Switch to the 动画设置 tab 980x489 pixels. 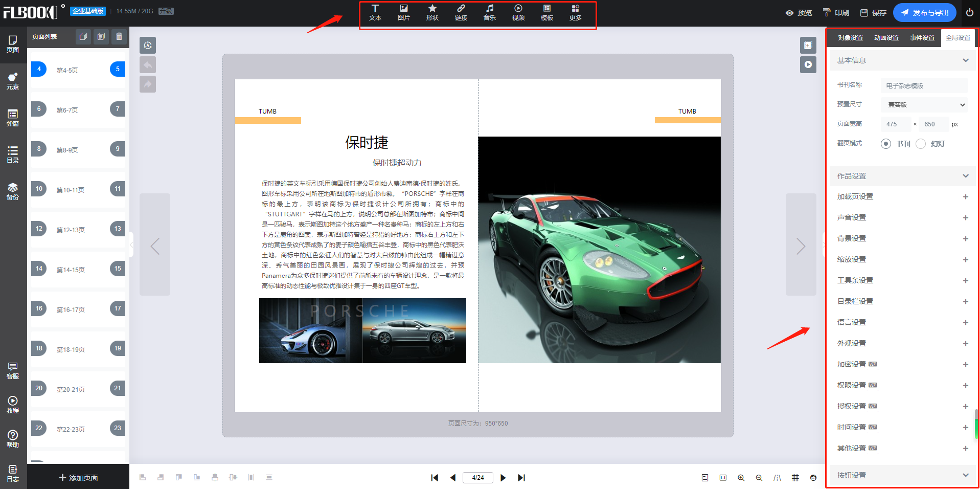[886, 38]
